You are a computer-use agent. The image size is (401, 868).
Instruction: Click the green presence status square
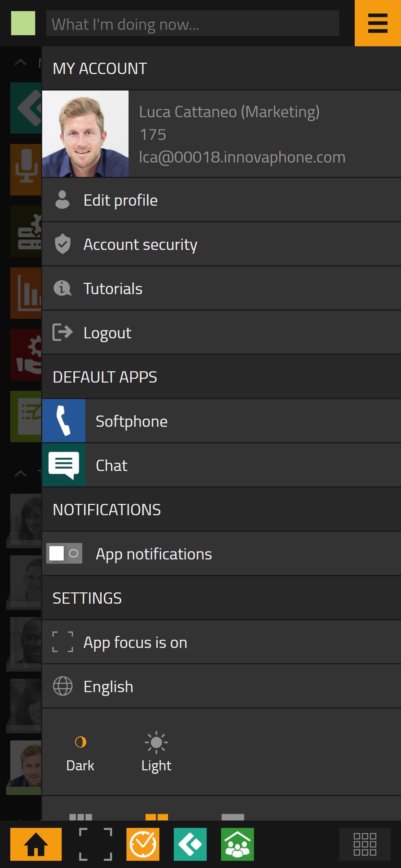click(x=23, y=23)
